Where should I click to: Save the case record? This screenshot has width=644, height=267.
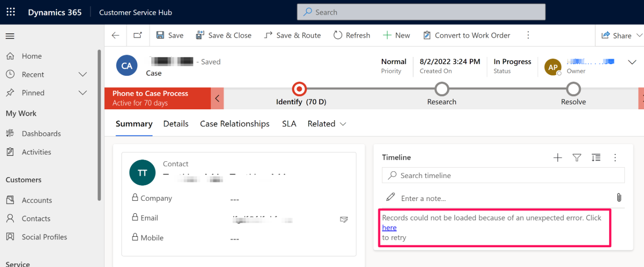170,35
